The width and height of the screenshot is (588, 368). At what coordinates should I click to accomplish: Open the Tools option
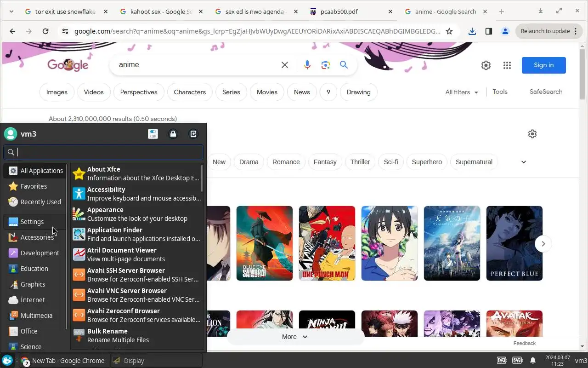[500, 92]
